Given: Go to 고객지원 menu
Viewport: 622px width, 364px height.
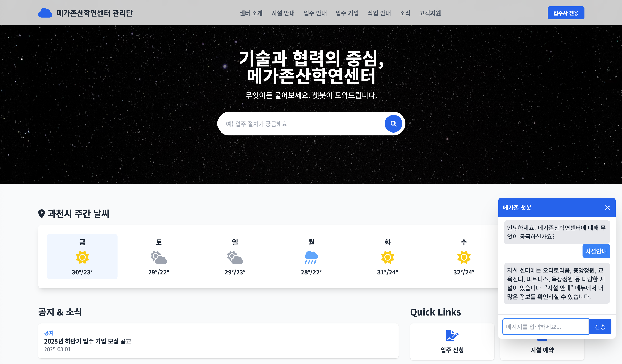Looking at the screenshot, I should click(x=430, y=13).
